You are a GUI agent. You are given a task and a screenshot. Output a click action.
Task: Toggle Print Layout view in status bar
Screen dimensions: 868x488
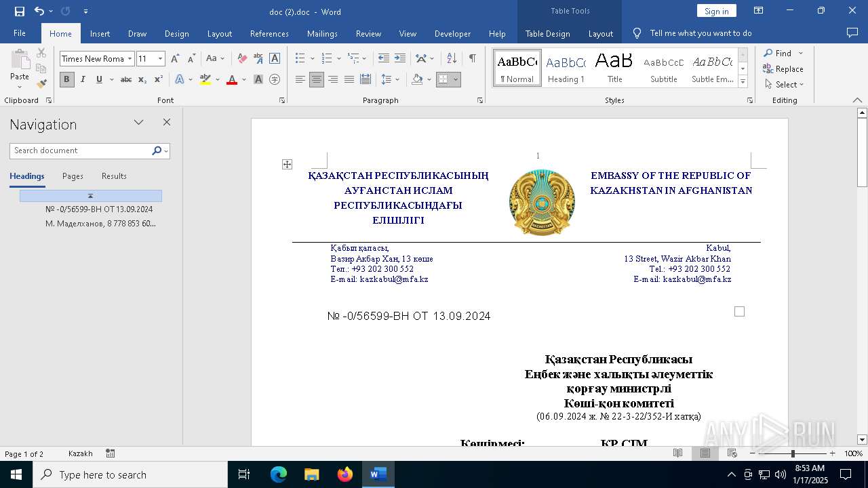(705, 453)
